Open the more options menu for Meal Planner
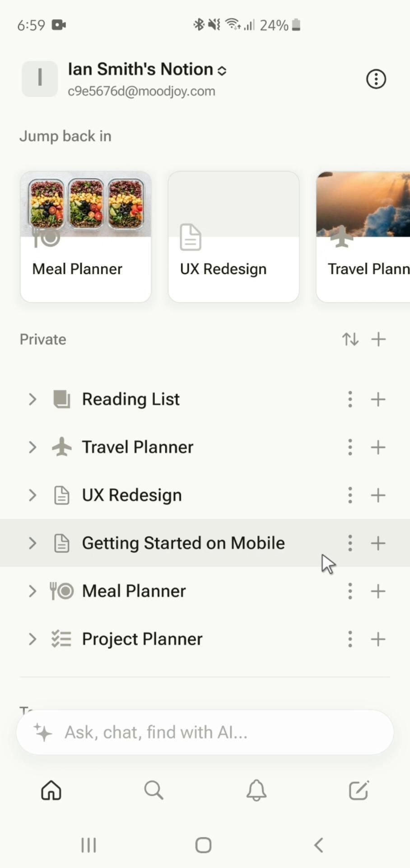Image resolution: width=410 pixels, height=868 pixels. click(x=350, y=591)
